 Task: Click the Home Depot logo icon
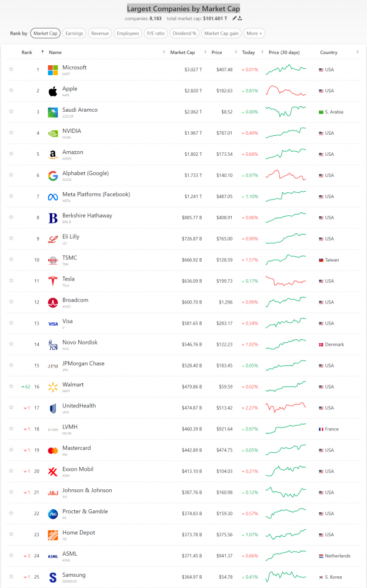(53, 534)
